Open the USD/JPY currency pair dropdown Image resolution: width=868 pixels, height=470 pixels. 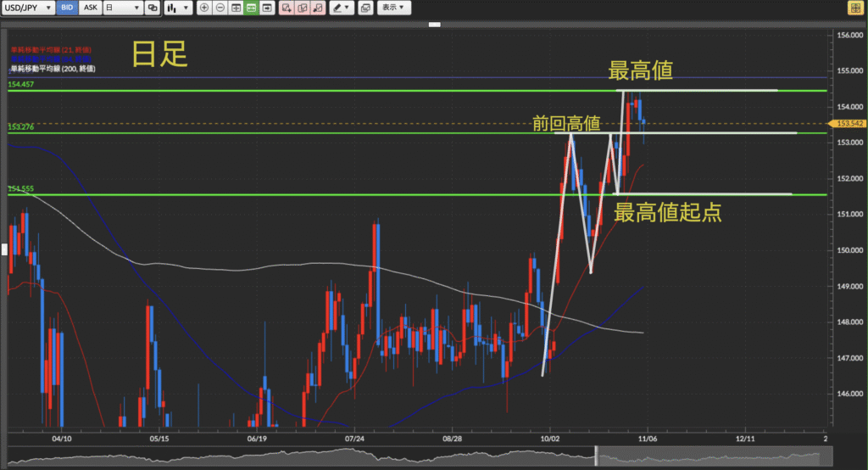28,8
